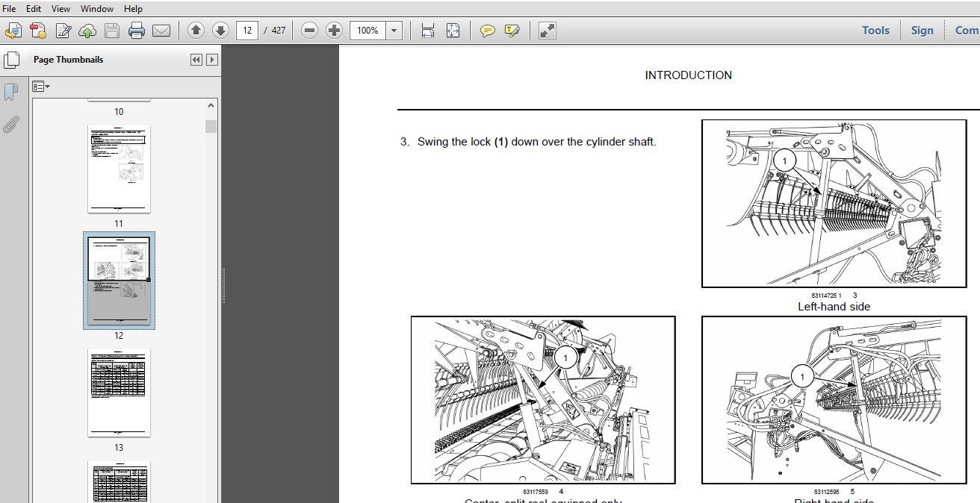Screen dimensions: 980x503
Task: Open the Sign pane
Action: click(x=922, y=31)
